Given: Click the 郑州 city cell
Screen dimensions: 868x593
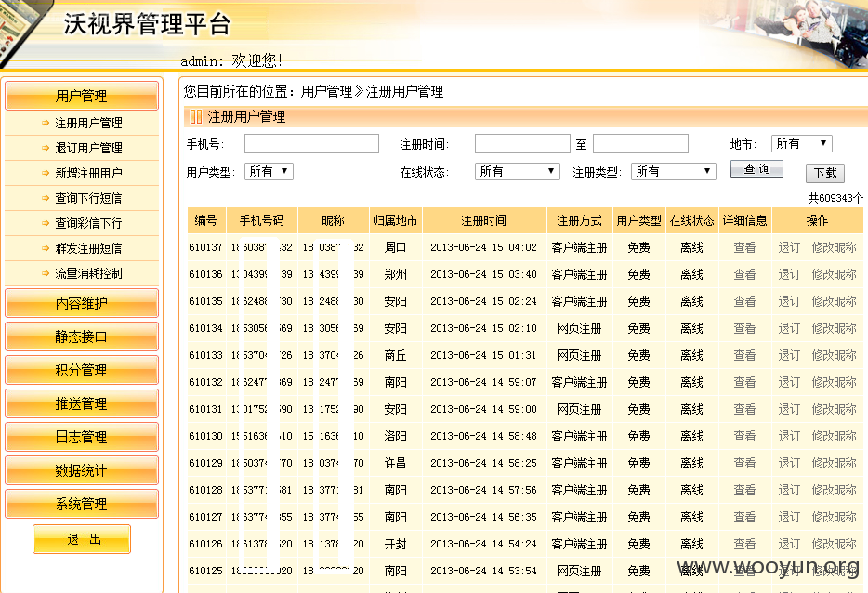Looking at the screenshot, I should tap(395, 274).
